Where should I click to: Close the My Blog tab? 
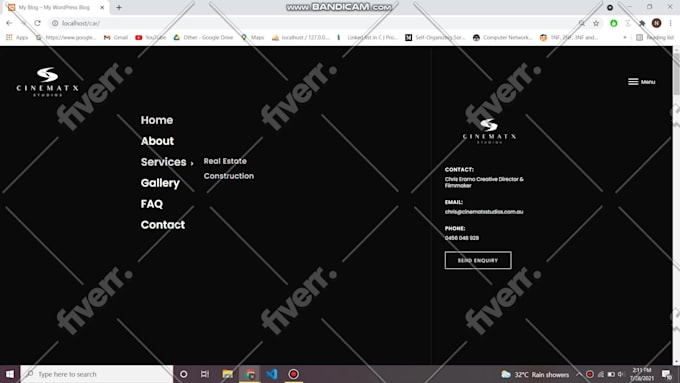(x=102, y=7)
